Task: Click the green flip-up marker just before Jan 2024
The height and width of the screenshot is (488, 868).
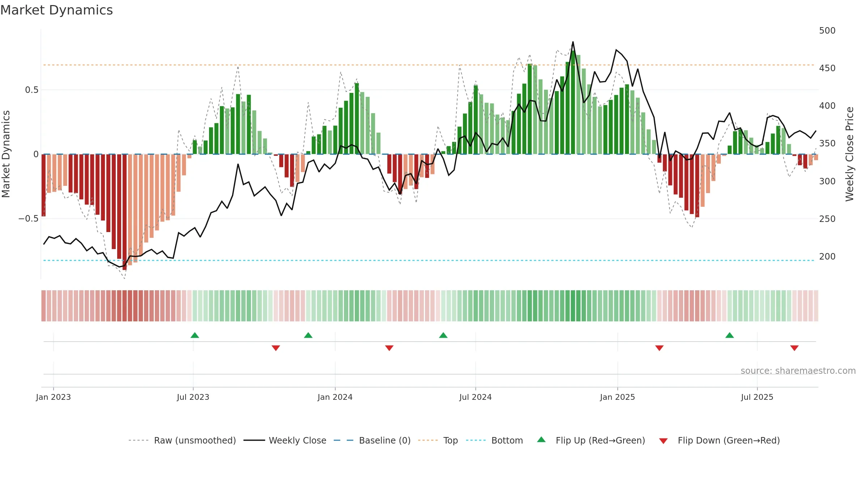Action: (308, 335)
